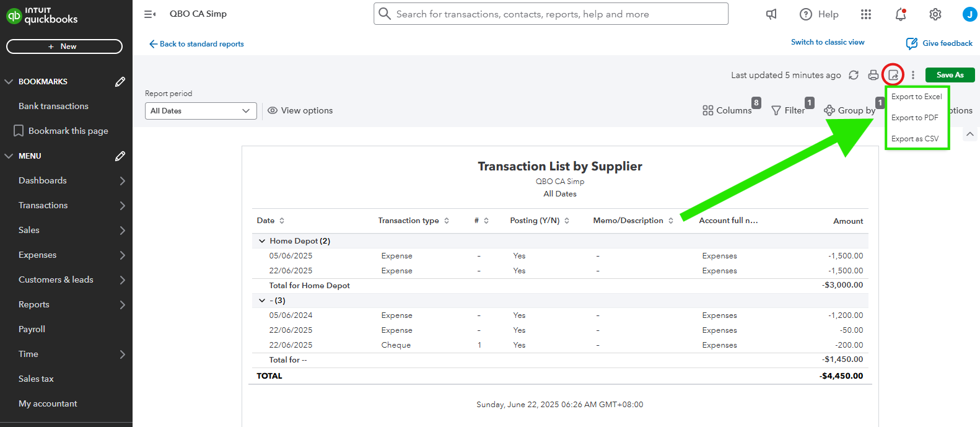Select Export to PDF
Screen dimensions: 980x427
(x=914, y=118)
